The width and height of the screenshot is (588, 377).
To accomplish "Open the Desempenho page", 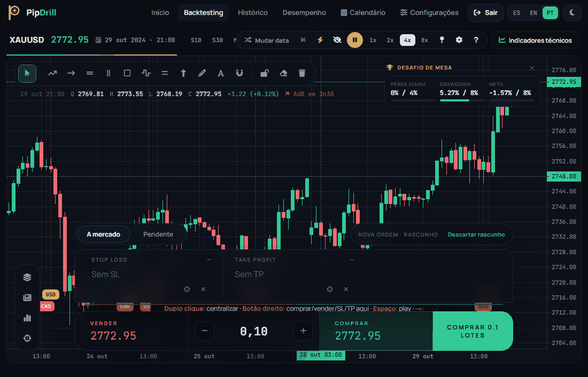I will pyautogui.click(x=304, y=13).
